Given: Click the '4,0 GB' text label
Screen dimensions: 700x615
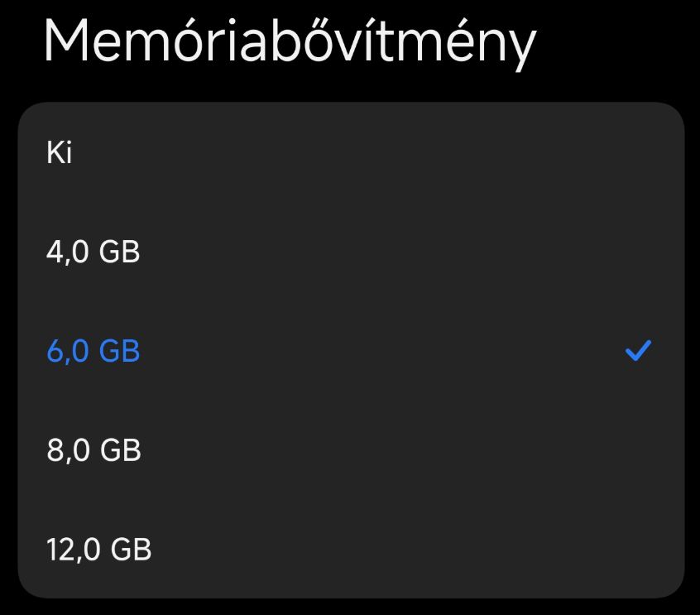Looking at the screenshot, I should pyautogui.click(x=93, y=252).
